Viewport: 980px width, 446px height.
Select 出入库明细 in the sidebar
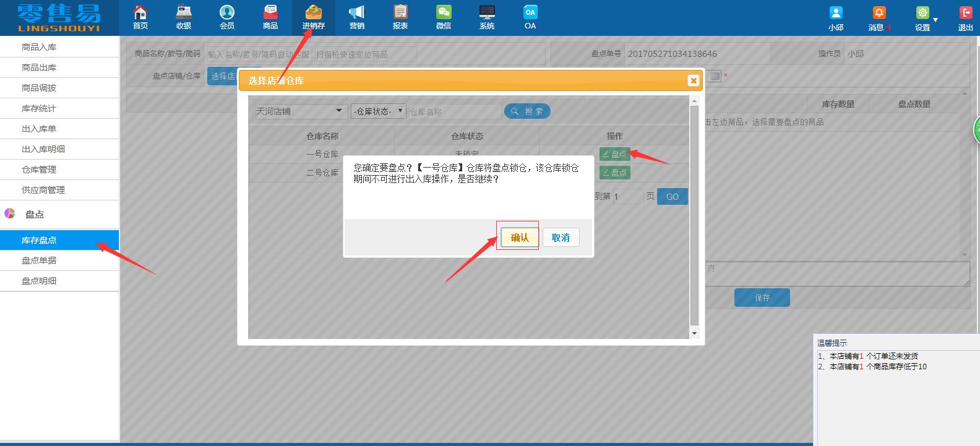(x=59, y=149)
